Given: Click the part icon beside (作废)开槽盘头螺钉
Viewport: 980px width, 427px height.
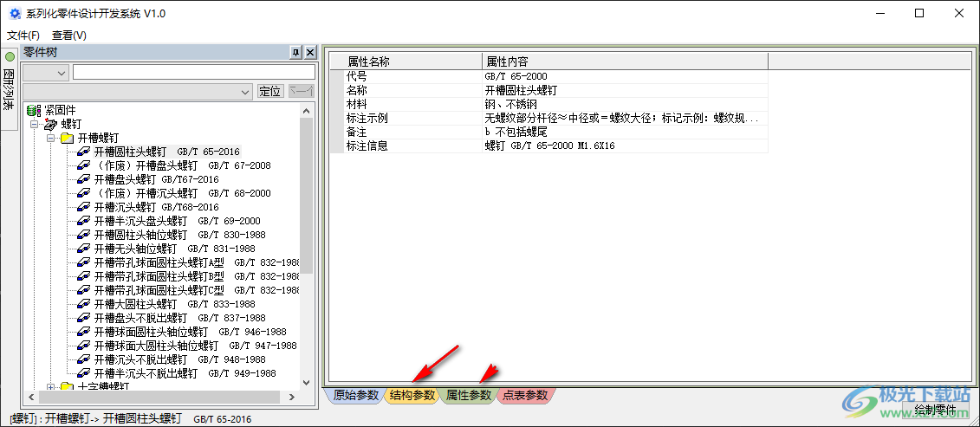Looking at the screenshot, I should [84, 165].
